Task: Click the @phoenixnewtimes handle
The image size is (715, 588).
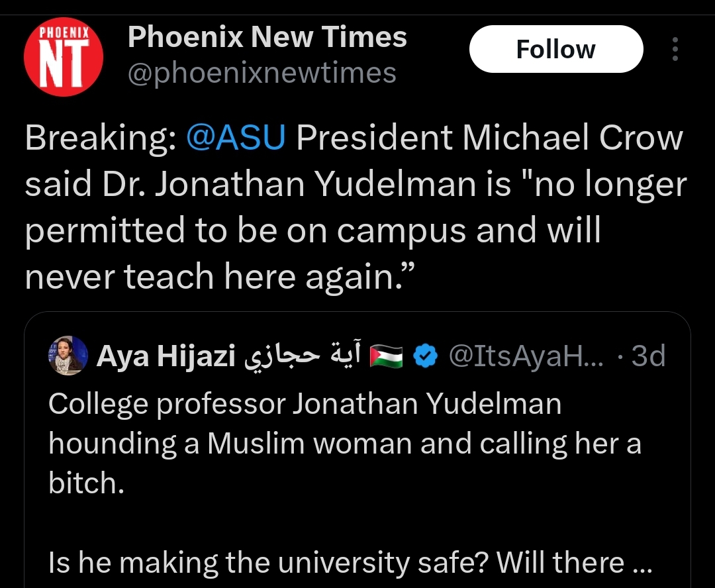Action: click(x=262, y=73)
